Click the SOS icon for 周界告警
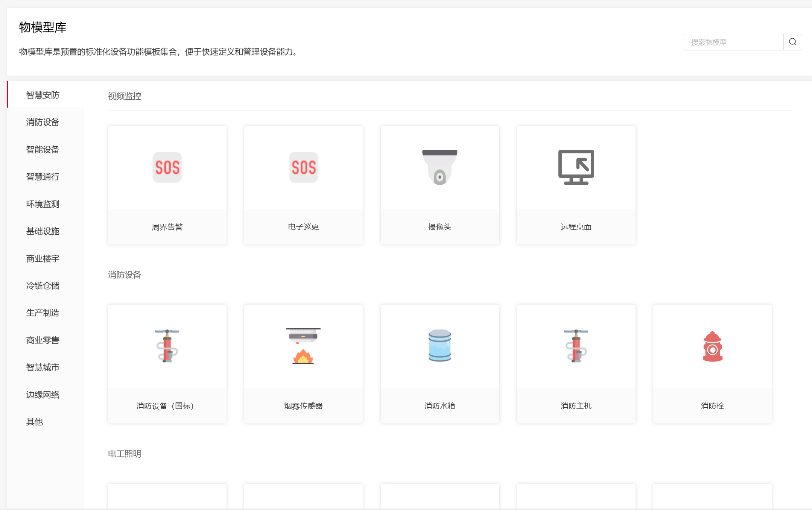The image size is (812, 510). click(x=167, y=167)
